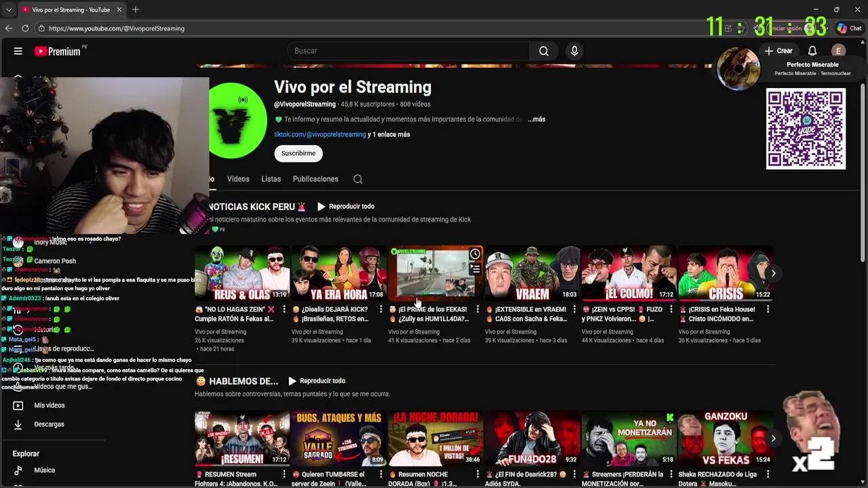Open options menu for 'Quieren TUMB4RSE' video
The width and height of the screenshot is (868, 488).
[380, 474]
